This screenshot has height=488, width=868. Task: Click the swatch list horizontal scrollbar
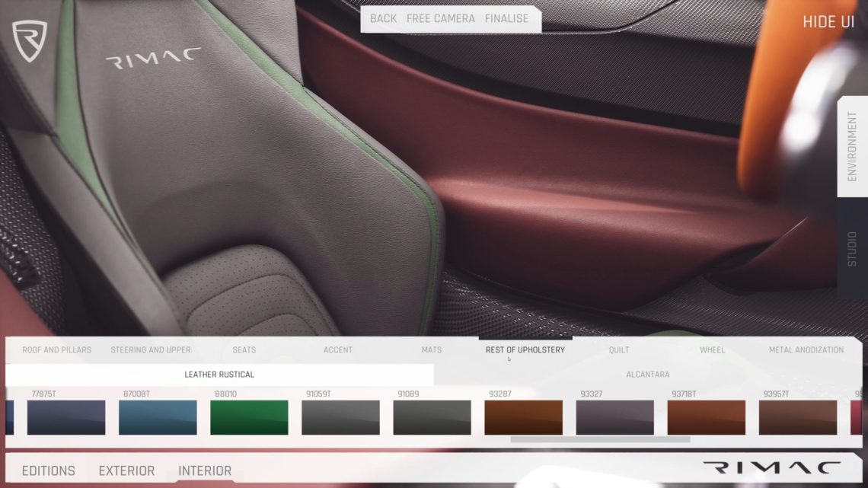point(600,439)
